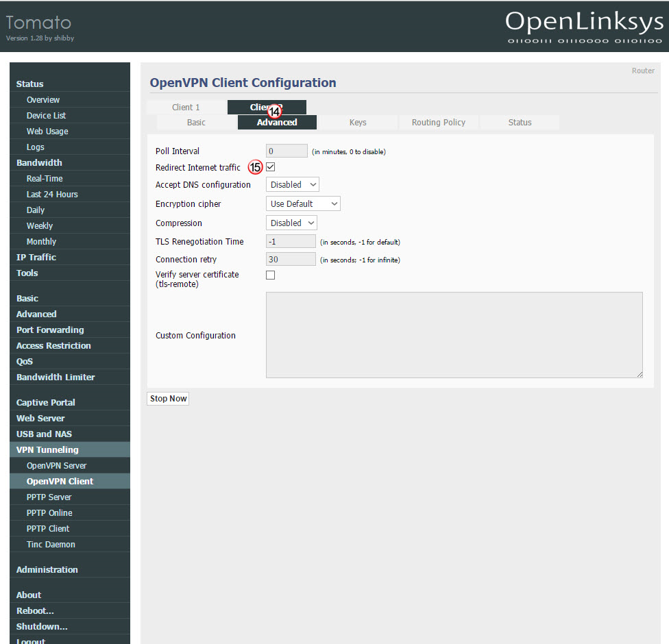Open Device List in the sidebar

(70, 115)
